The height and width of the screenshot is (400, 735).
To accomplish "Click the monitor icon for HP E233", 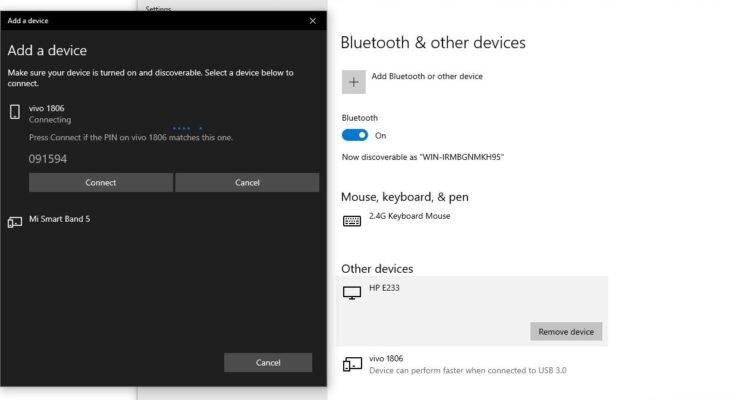I will (352, 293).
